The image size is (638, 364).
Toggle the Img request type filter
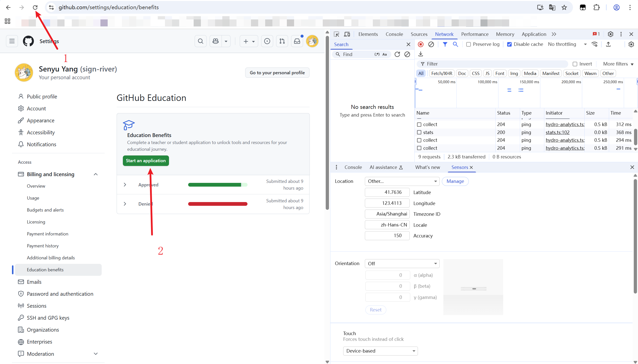pos(514,73)
